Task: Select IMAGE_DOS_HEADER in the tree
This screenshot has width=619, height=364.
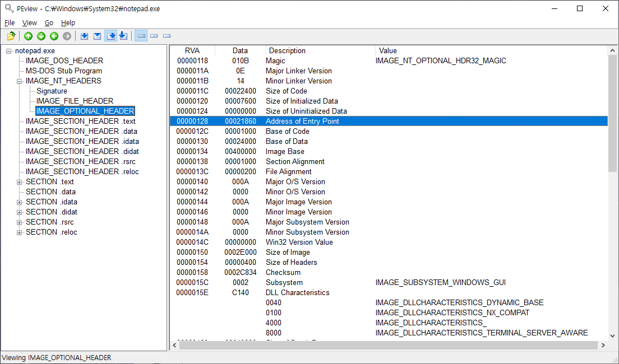Action: click(64, 60)
